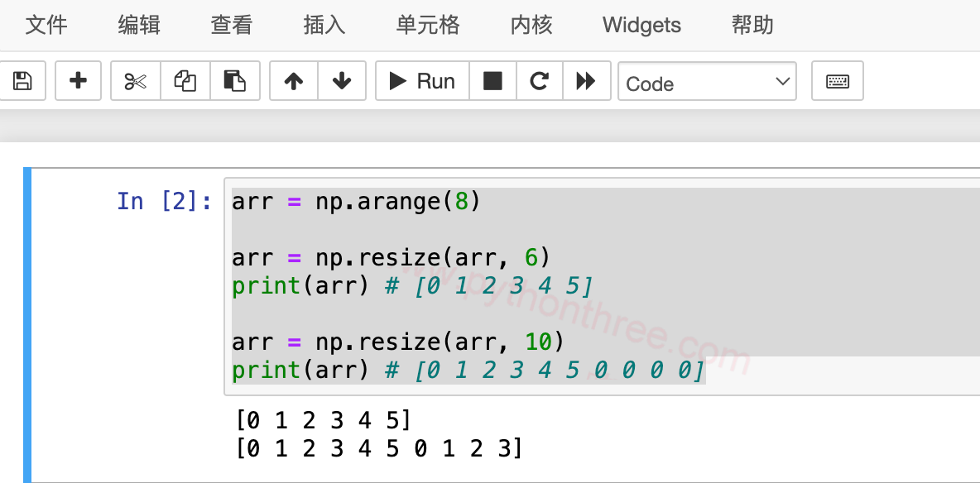Open the command palette keyboard icon
This screenshot has width=980, height=483.
837,80
